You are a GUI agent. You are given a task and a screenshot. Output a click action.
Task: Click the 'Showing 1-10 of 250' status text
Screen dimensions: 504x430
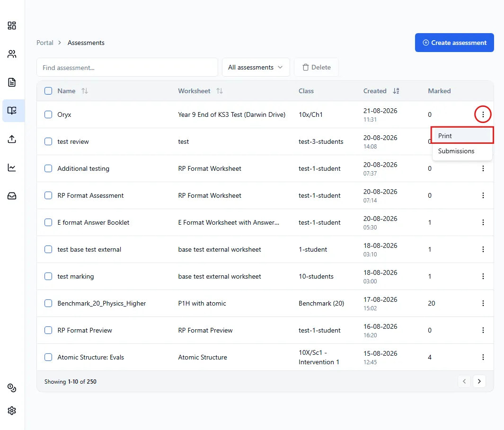click(x=71, y=381)
